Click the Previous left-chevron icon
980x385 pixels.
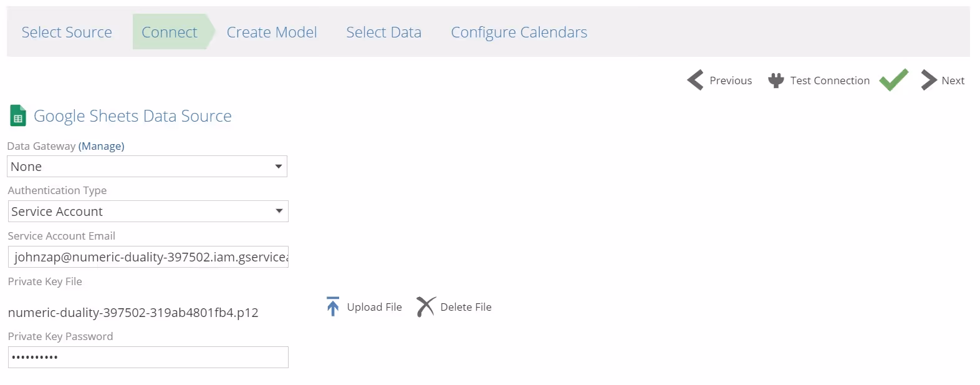(x=695, y=80)
